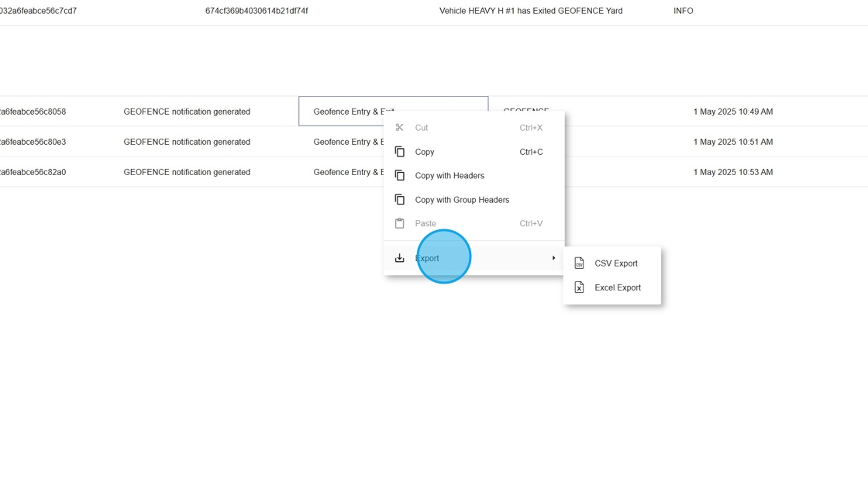Click the Copy icon in context menu
The width and height of the screenshot is (868, 485).
399,152
